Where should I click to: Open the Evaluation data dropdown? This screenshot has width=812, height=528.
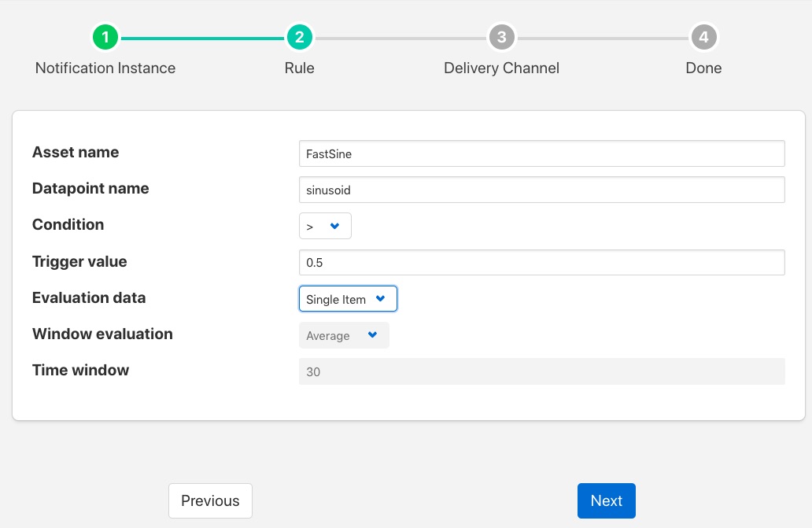[x=347, y=299]
